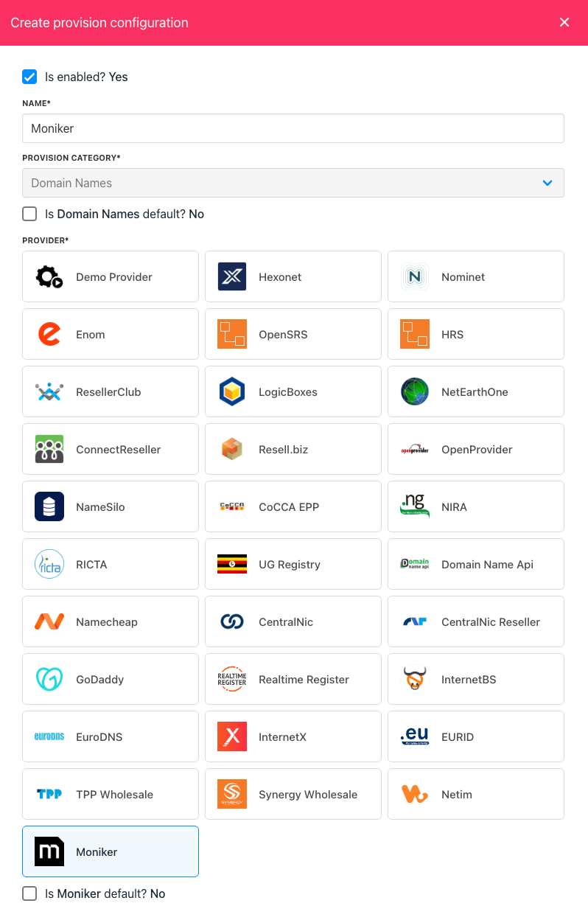Close the Create provision configuration dialog
Viewport: 588px width, 906px height.
[564, 22]
